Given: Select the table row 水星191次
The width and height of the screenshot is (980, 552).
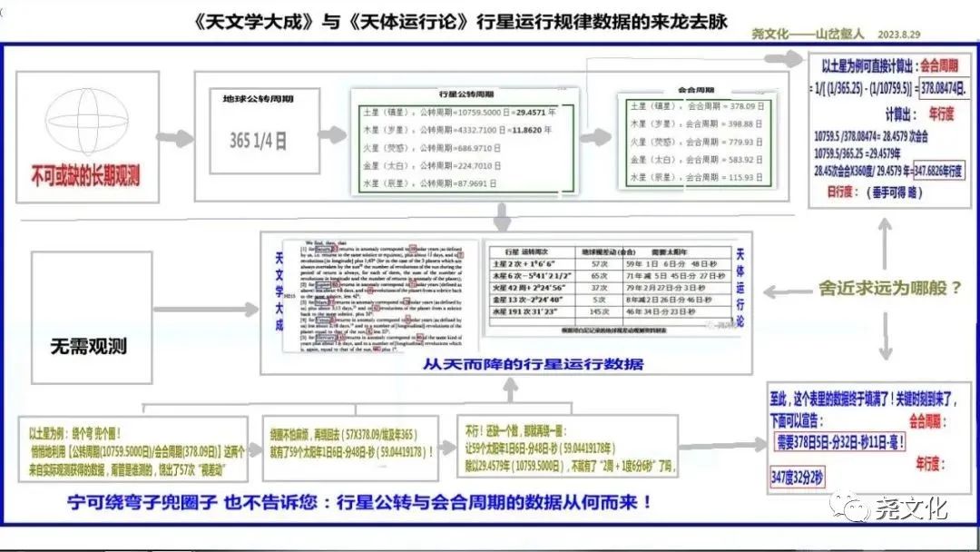Looking at the screenshot, I should (611, 311).
